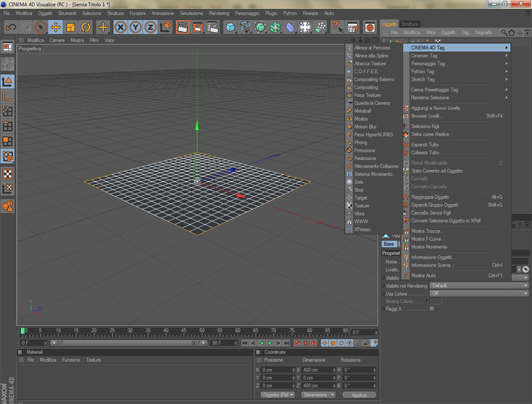This screenshot has height=404, width=532.
Task: Activate the Rotate tool icon
Action: tap(86, 28)
